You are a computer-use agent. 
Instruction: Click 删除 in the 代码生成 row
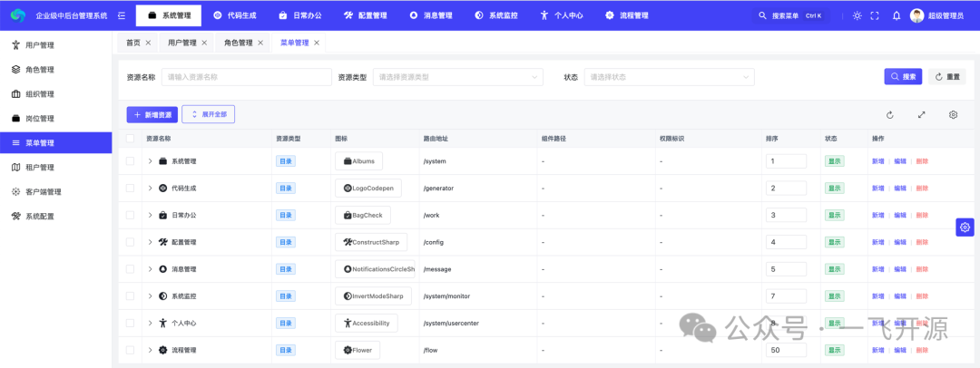(922, 188)
